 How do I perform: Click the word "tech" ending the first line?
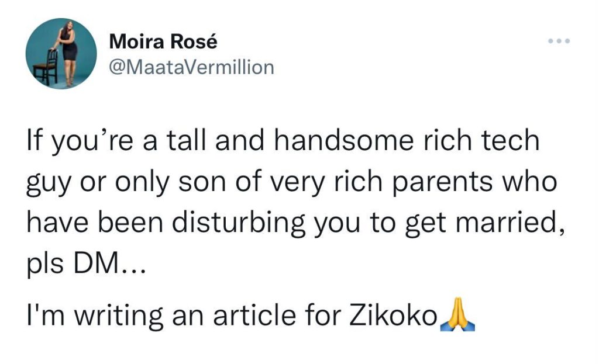(513, 140)
